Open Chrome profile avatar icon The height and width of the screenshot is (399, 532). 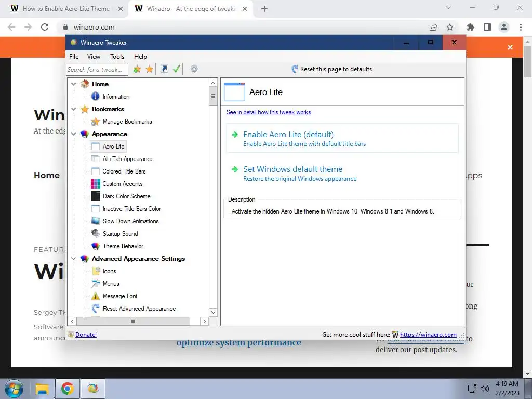coord(504,27)
